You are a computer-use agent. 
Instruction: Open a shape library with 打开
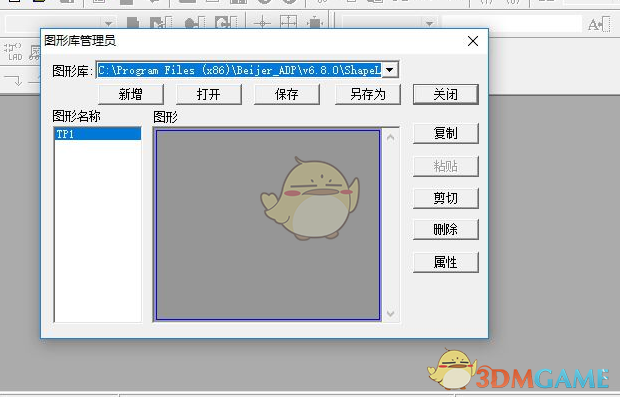pos(209,95)
